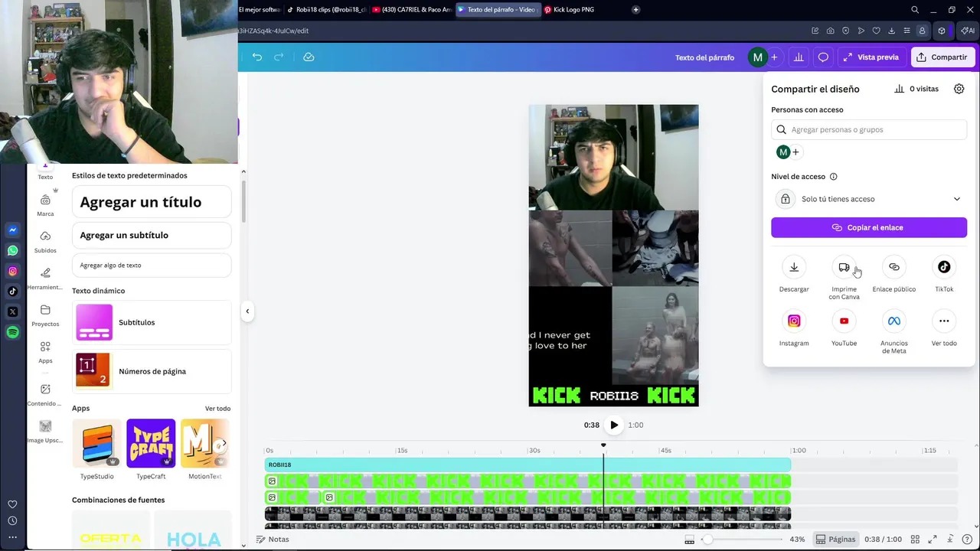Click the Descargar download icon
Screen dimensions: 980x551
point(794,267)
